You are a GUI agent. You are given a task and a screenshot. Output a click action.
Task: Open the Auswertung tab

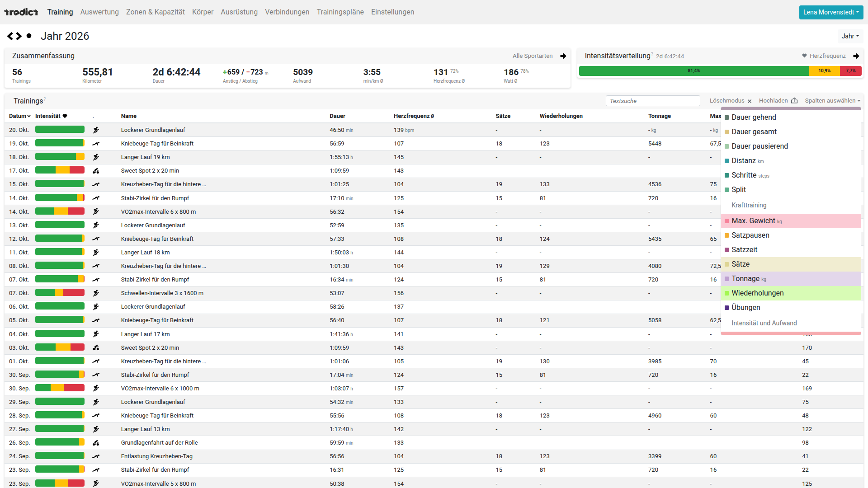(99, 12)
